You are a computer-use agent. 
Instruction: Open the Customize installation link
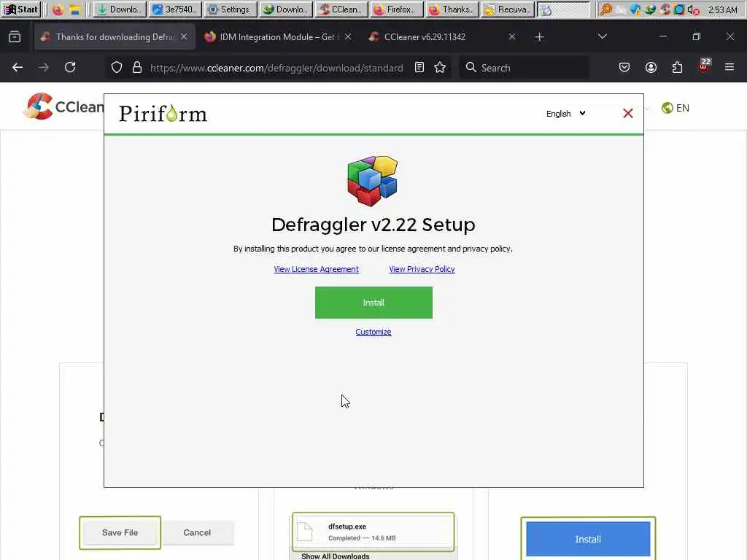[373, 332]
